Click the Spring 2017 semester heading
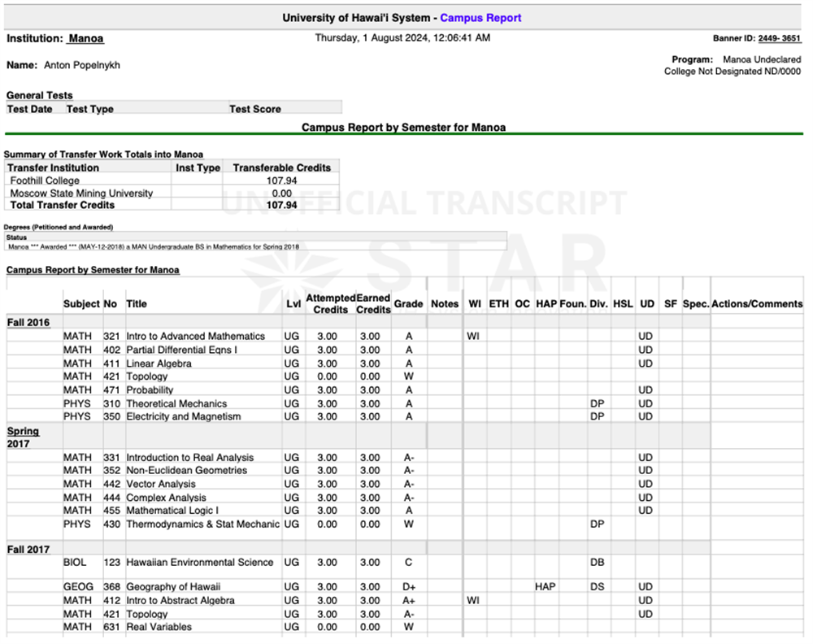 [x=23, y=437]
